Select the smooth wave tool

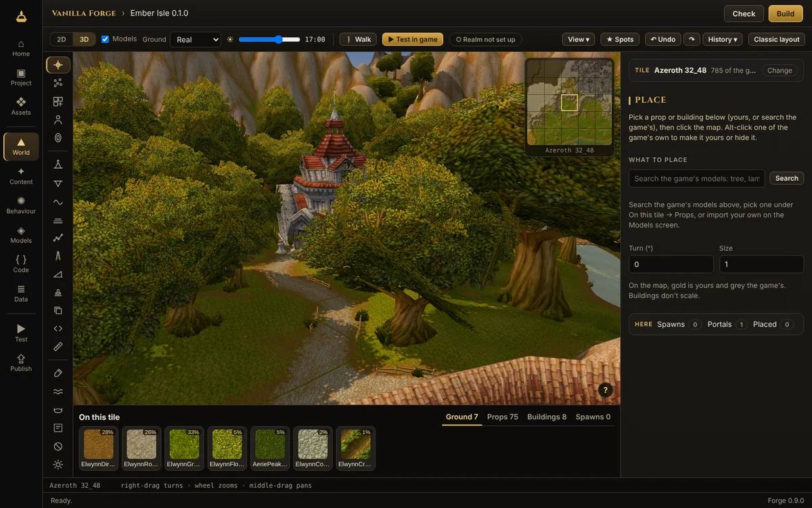coord(58,202)
